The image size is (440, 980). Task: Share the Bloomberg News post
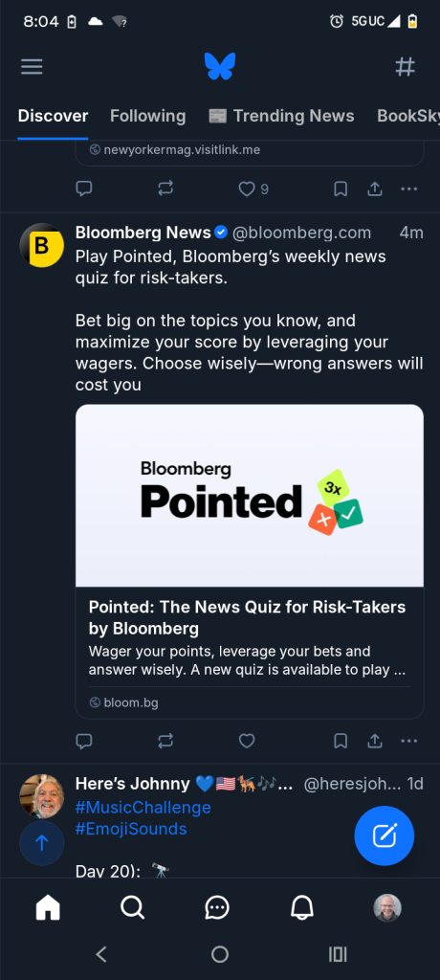[x=374, y=741]
